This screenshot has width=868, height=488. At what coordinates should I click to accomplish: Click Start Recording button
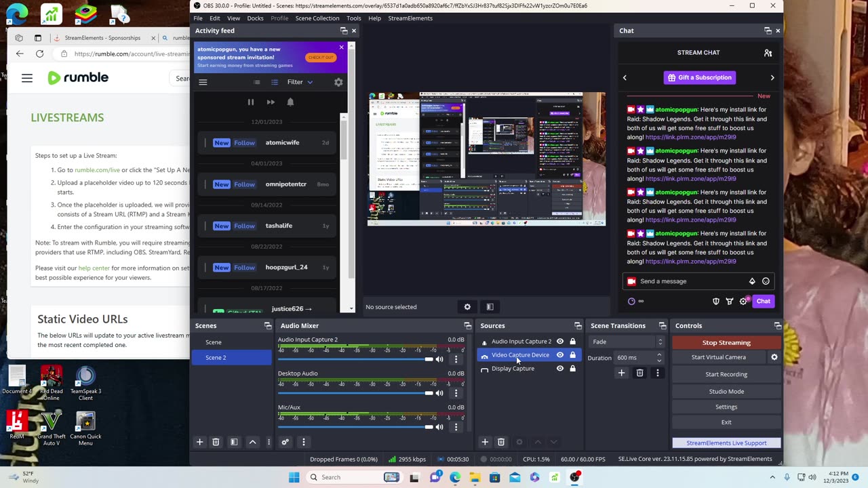point(726,374)
